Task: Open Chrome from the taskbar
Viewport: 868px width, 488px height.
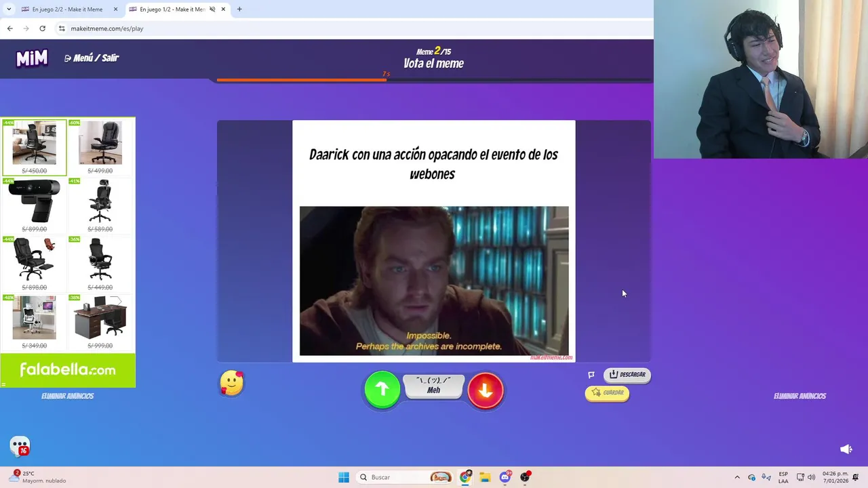Action: [x=465, y=477]
